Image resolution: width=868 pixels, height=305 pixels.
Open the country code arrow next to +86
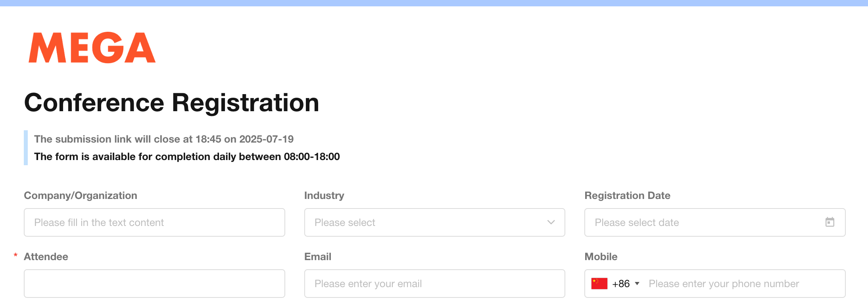(637, 284)
